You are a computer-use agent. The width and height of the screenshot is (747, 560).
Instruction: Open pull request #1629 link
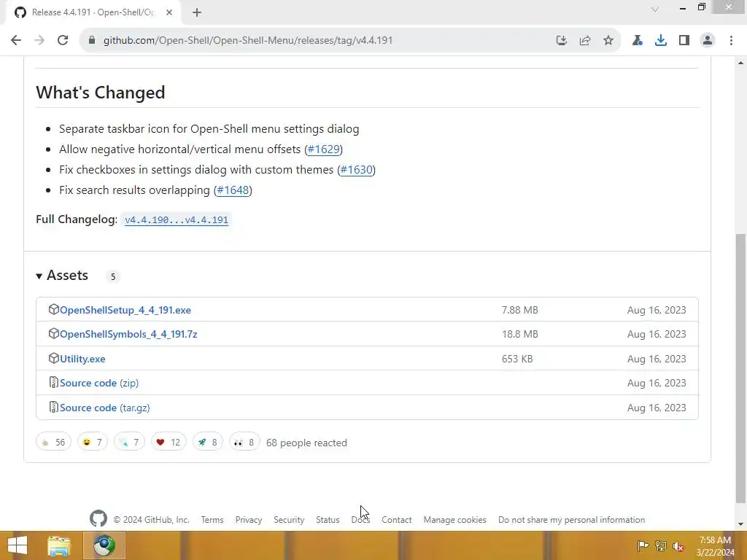pos(323,149)
